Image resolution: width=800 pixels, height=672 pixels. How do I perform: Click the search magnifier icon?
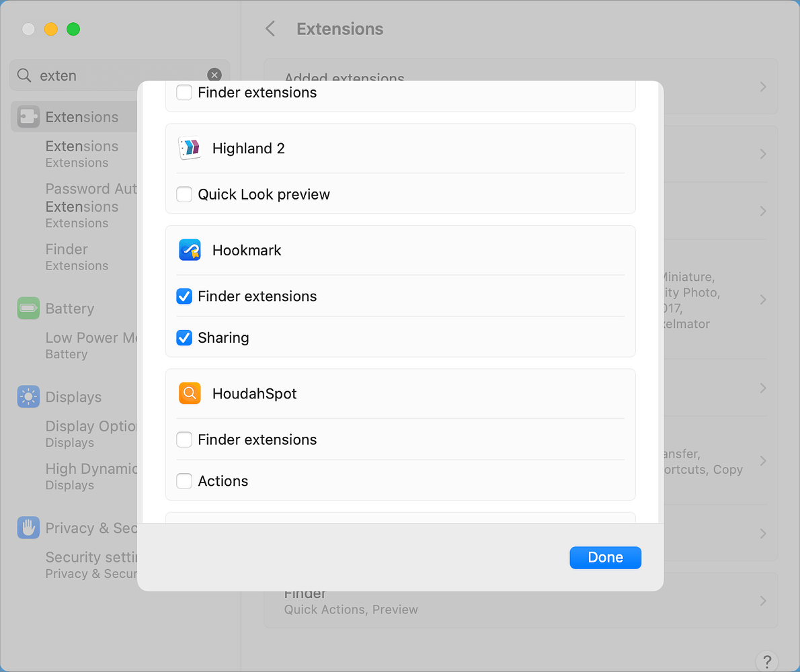pyautogui.click(x=24, y=75)
